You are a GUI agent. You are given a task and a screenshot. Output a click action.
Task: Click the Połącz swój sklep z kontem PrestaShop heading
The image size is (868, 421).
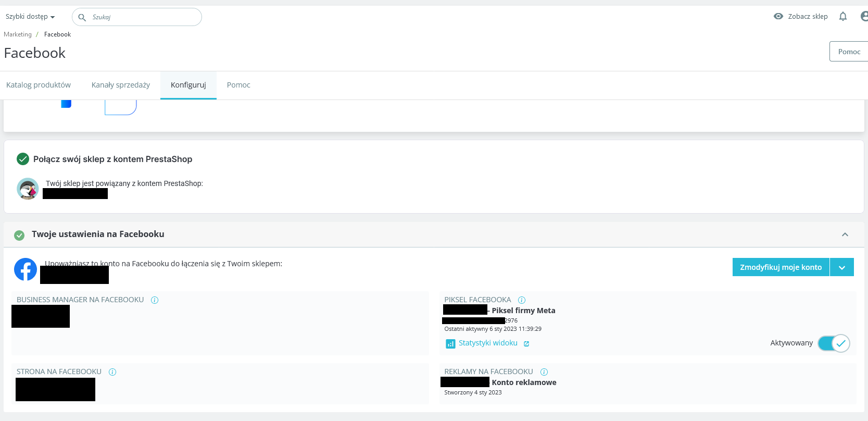click(x=112, y=159)
